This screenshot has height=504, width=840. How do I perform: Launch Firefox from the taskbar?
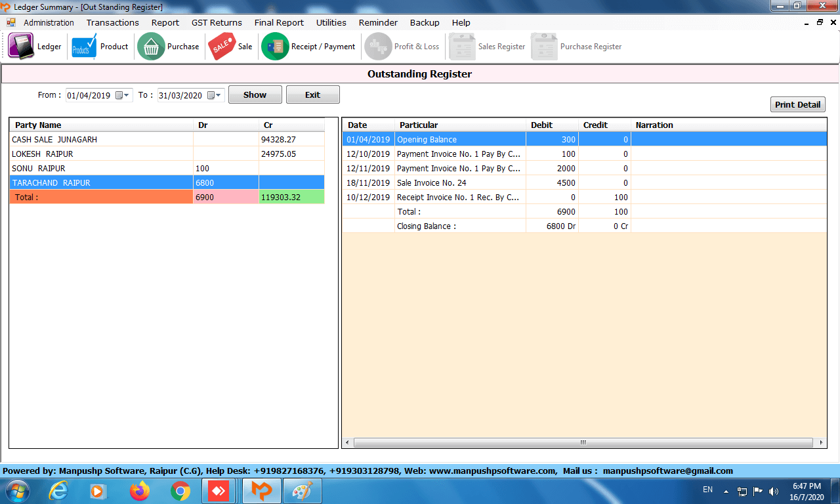(x=140, y=491)
